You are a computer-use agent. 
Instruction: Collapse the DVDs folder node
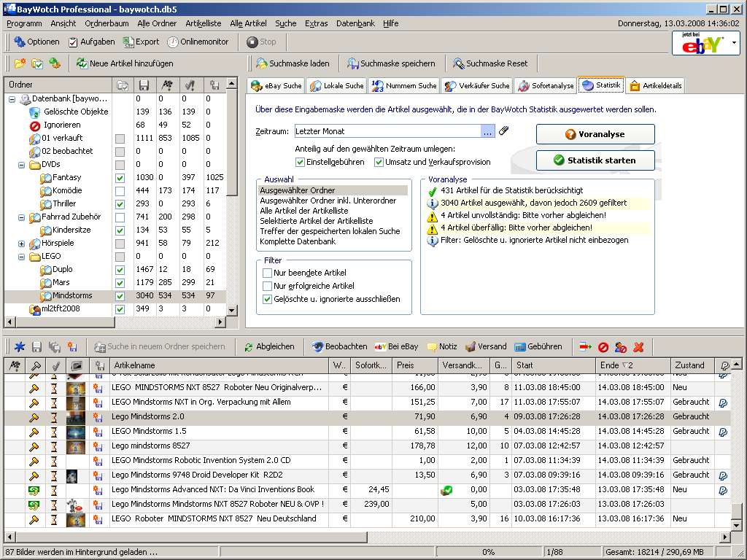click(21, 165)
